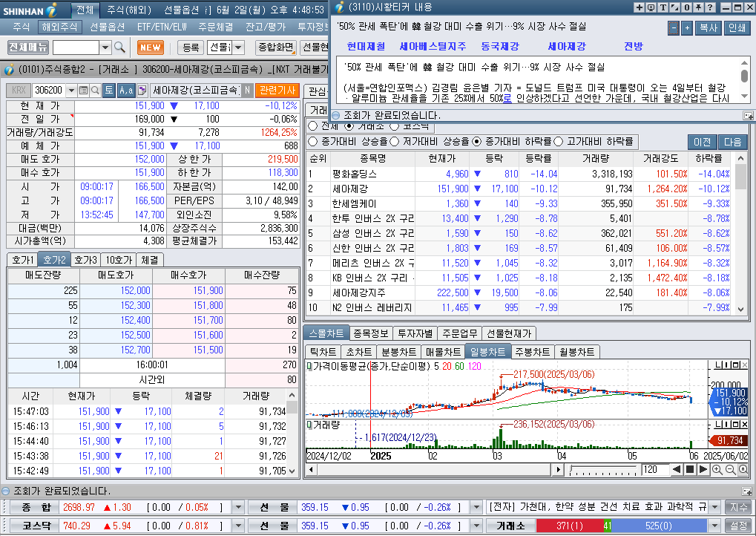Switch to 호가1 tab
Image resolution: width=756 pixels, height=536 pixels.
coord(23,260)
